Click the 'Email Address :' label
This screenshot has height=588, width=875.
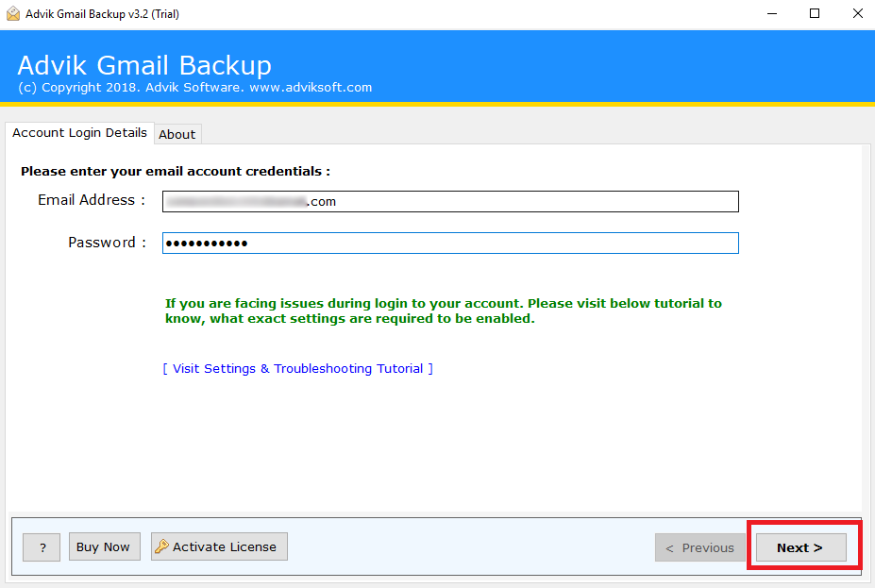tap(92, 200)
